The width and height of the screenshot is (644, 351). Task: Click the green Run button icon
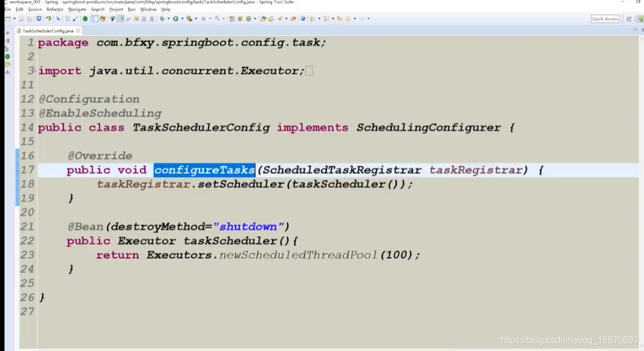176,19
